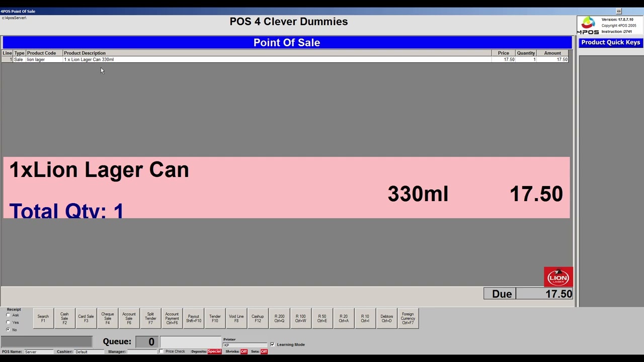Screen dimensions: 644x362
Task: Click the blank field right of Queue count
Action: [191, 342]
